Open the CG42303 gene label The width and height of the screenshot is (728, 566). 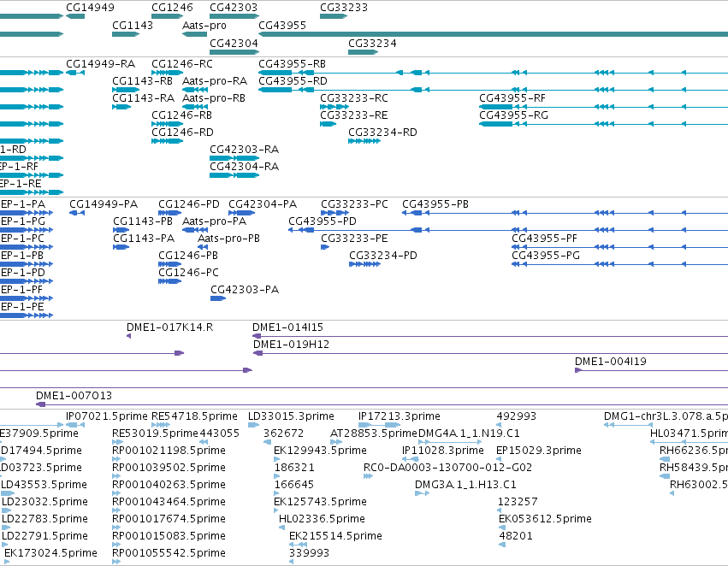(234, 8)
